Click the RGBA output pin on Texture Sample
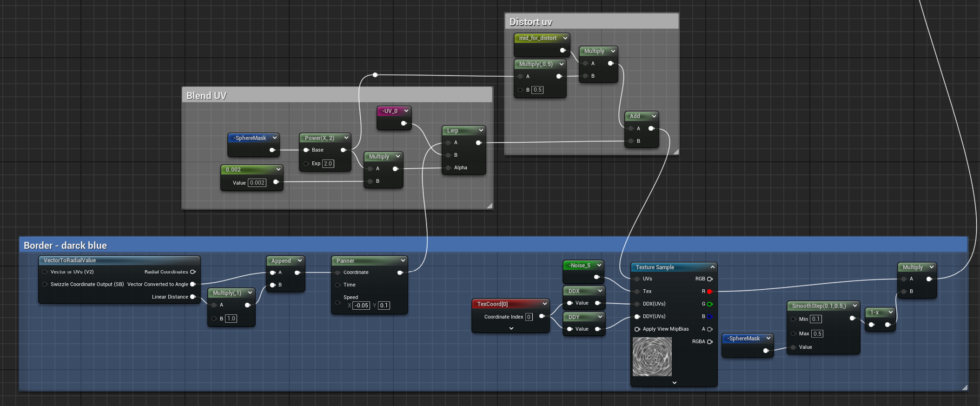980x406 pixels. pos(709,342)
